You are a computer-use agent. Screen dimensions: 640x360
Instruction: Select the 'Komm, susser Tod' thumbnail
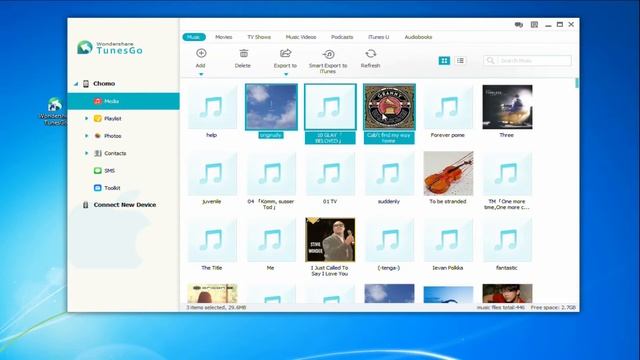point(271,174)
